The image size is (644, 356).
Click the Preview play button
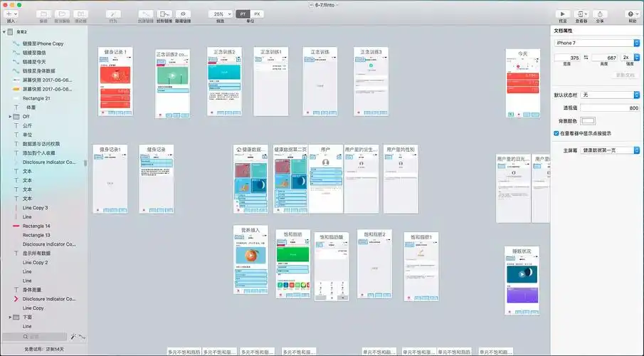pos(562,14)
